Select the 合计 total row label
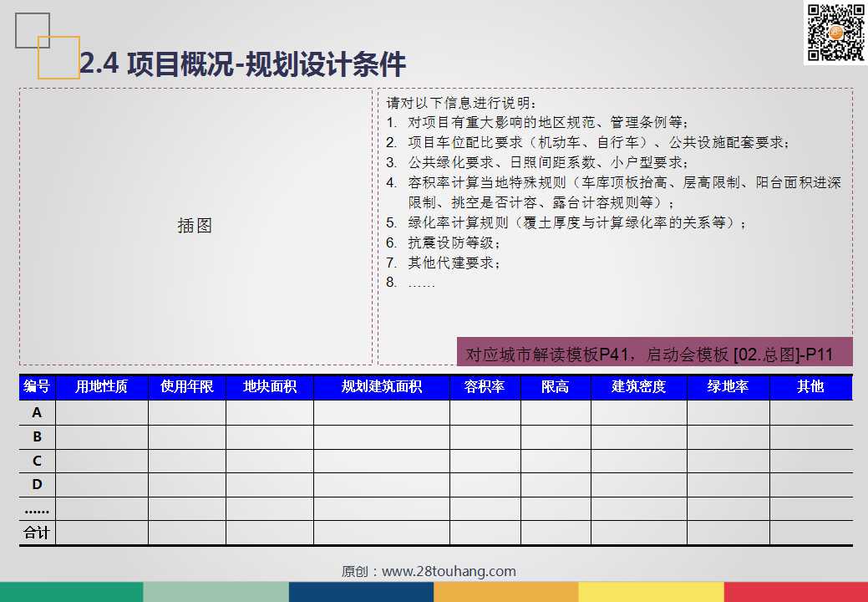The image size is (868, 602). pyautogui.click(x=37, y=533)
